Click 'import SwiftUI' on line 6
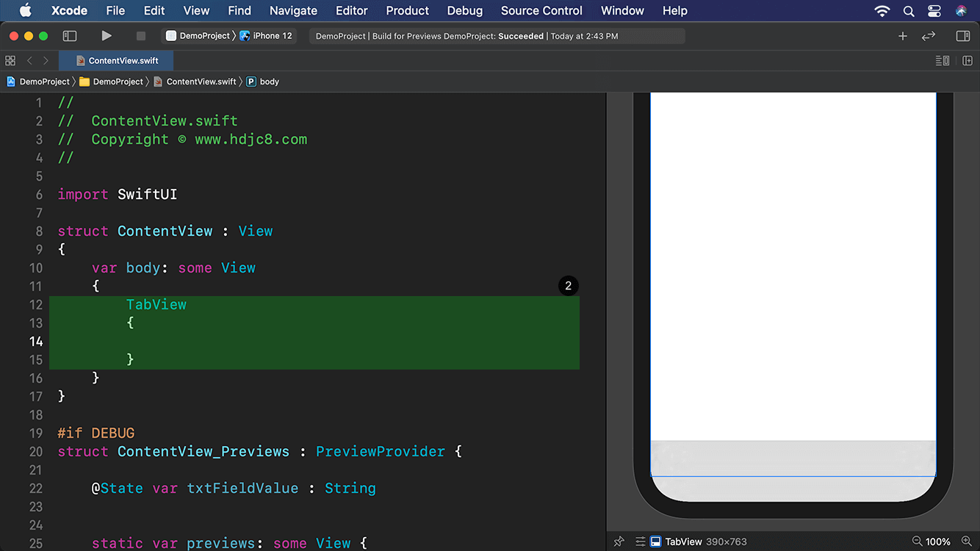The image size is (980, 551). [118, 194]
